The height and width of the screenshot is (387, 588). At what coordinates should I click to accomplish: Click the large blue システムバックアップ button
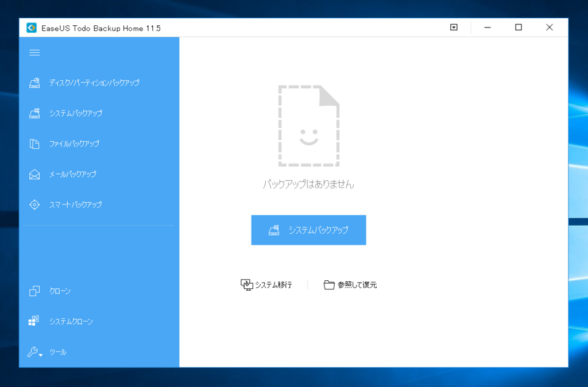[308, 230]
